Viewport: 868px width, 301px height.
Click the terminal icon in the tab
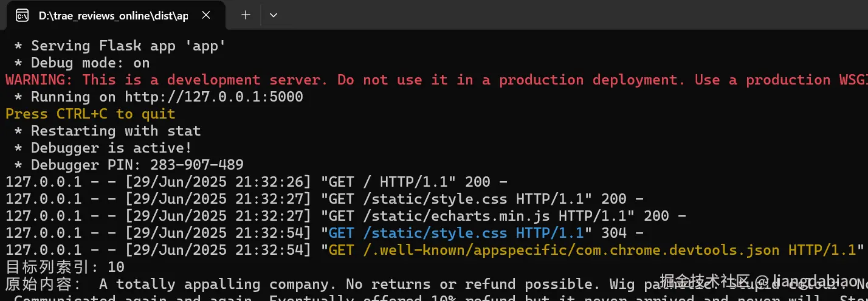[x=22, y=15]
